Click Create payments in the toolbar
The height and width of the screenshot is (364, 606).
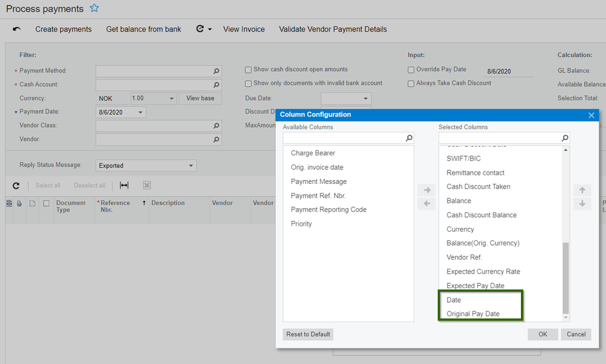coord(63,29)
